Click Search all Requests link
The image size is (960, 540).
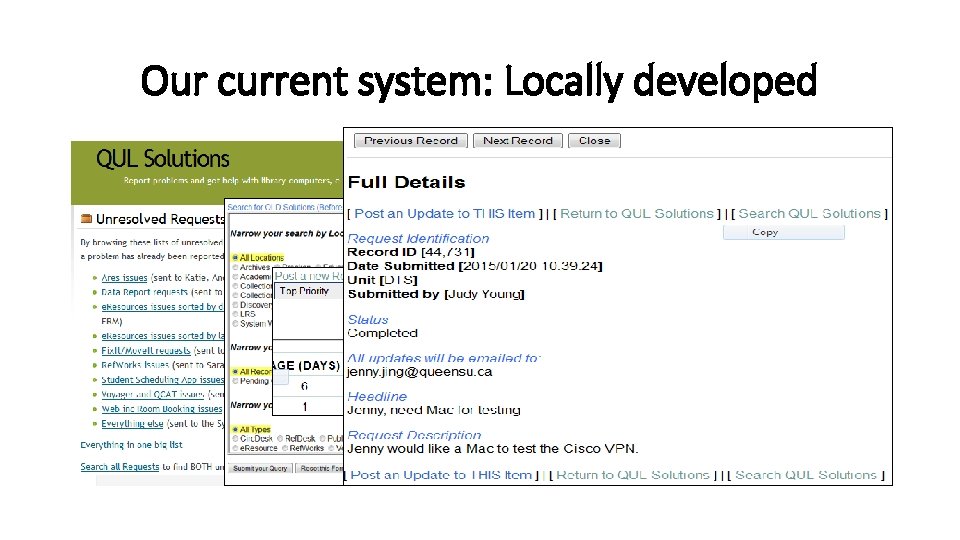pyautogui.click(x=120, y=467)
